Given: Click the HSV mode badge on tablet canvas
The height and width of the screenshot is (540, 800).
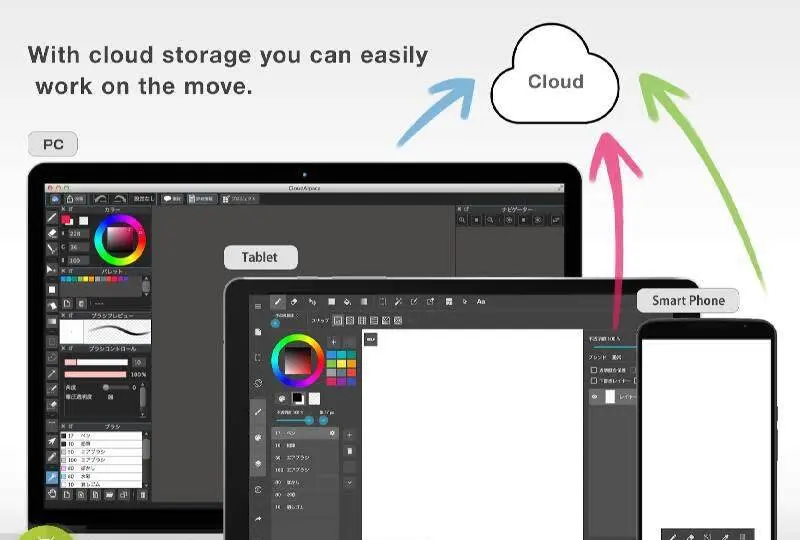Looking at the screenshot, I should tap(371, 339).
